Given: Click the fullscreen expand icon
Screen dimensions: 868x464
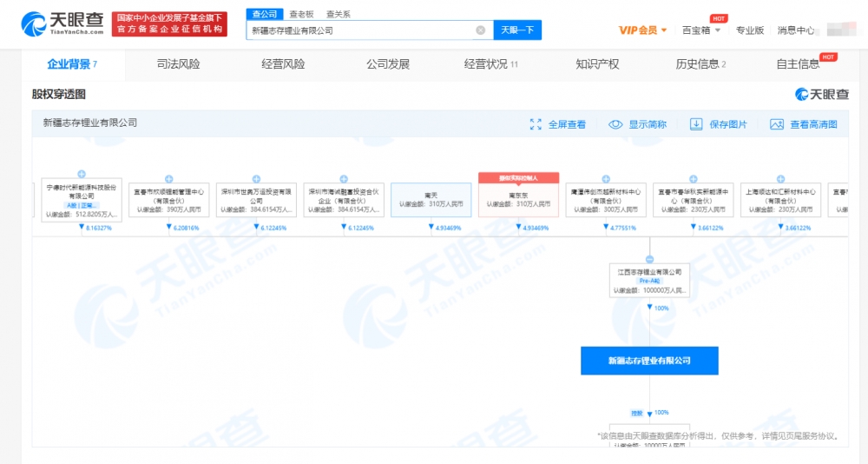Looking at the screenshot, I should (x=536, y=125).
